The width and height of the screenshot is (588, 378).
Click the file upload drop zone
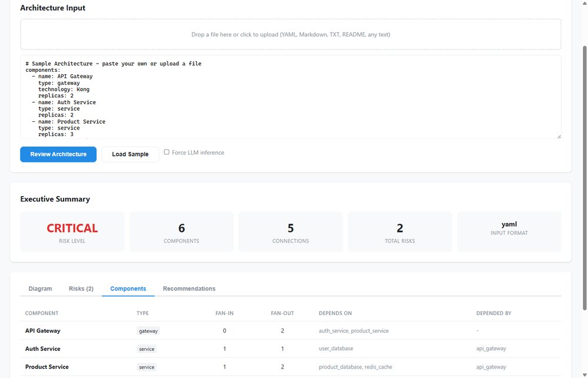pyautogui.click(x=290, y=34)
